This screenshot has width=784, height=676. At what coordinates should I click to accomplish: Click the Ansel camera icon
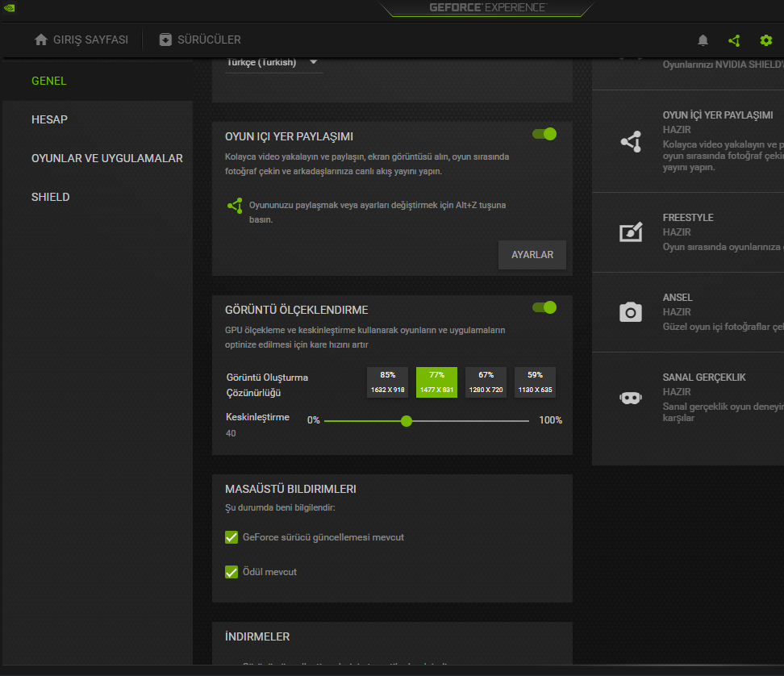coord(631,312)
